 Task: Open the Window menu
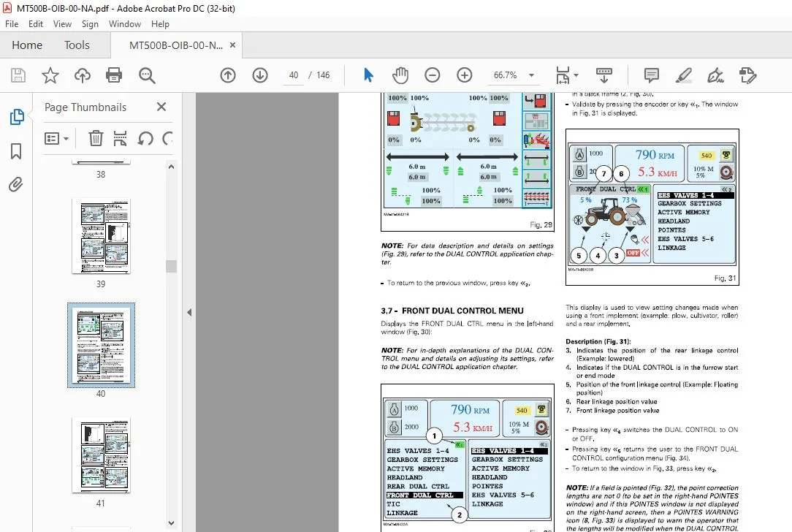pyautogui.click(x=125, y=23)
